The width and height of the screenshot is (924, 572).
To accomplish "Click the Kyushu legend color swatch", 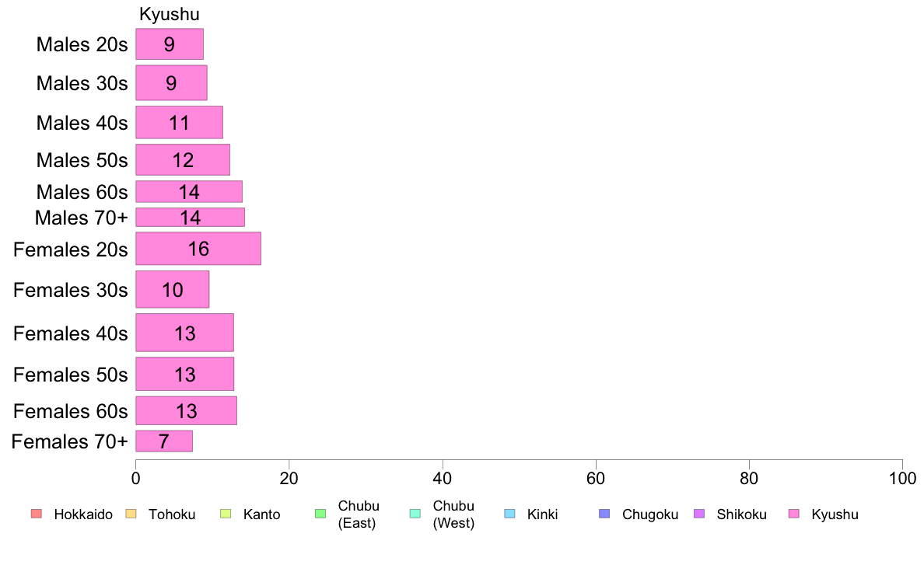I will point(794,514).
